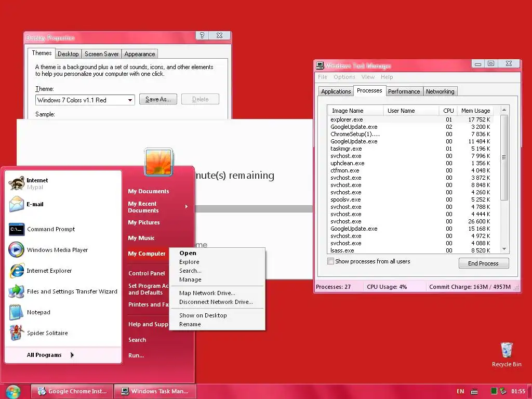Click the EN language indicator
The image size is (532, 399).
[x=460, y=391]
